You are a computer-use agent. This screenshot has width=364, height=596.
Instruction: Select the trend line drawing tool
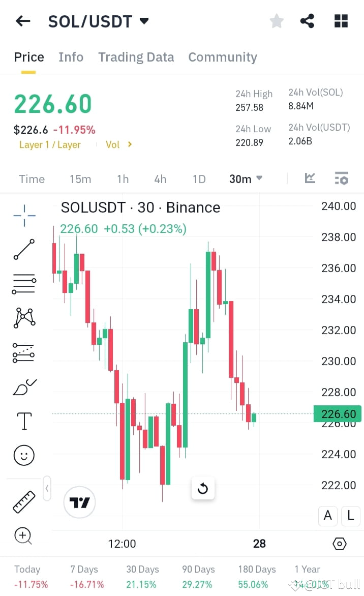[23, 249]
